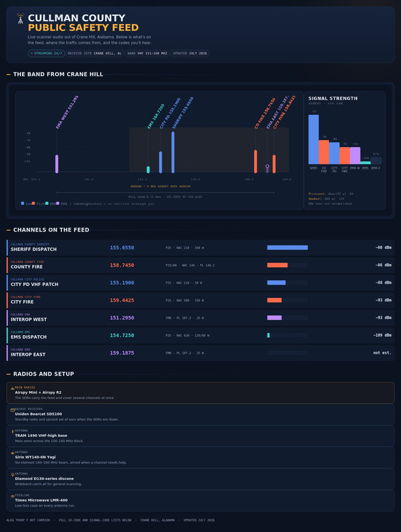Click the purple EMA legend swatch
401x532 pixels.
pyautogui.click(x=58, y=203)
